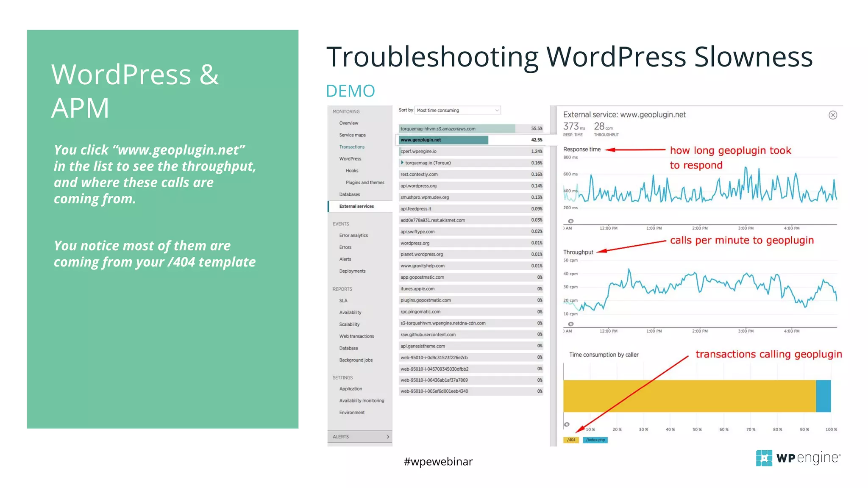Select Transactions in the sidebar
This screenshot has width=868, height=488.
pyautogui.click(x=351, y=147)
